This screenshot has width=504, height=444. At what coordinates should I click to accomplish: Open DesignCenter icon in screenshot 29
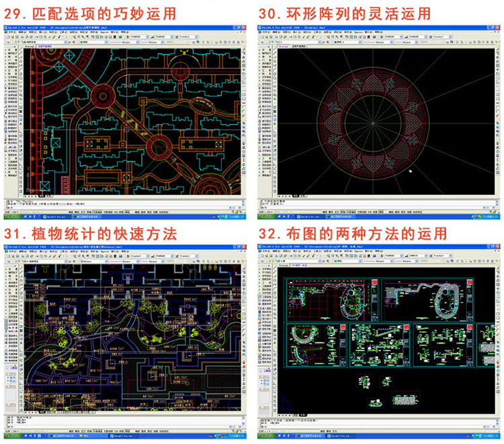tap(97, 37)
